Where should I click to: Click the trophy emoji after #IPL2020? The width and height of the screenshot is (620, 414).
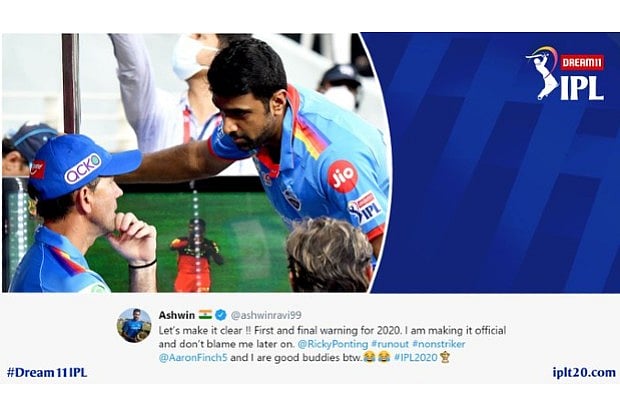pos(445,358)
